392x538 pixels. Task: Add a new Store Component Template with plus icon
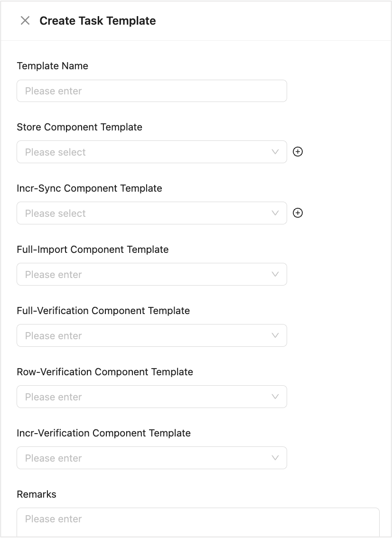298,152
